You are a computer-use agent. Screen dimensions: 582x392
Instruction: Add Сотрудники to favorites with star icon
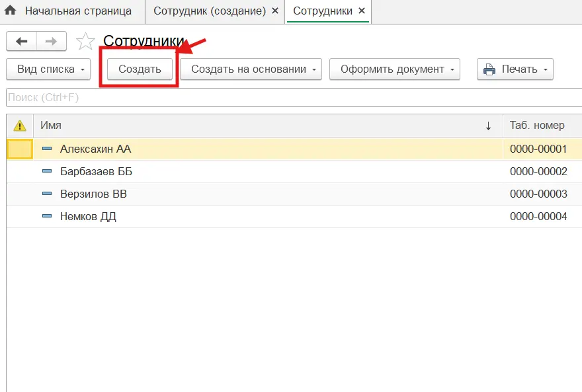85,42
